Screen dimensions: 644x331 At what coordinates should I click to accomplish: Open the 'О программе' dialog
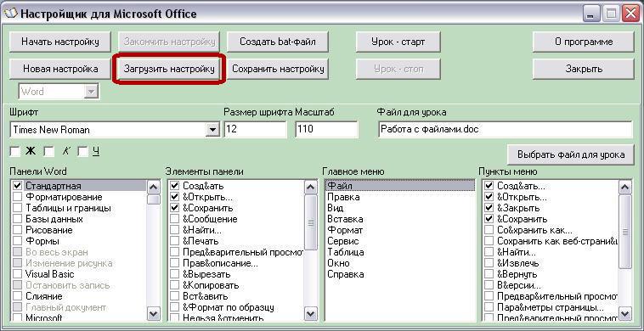click(583, 42)
